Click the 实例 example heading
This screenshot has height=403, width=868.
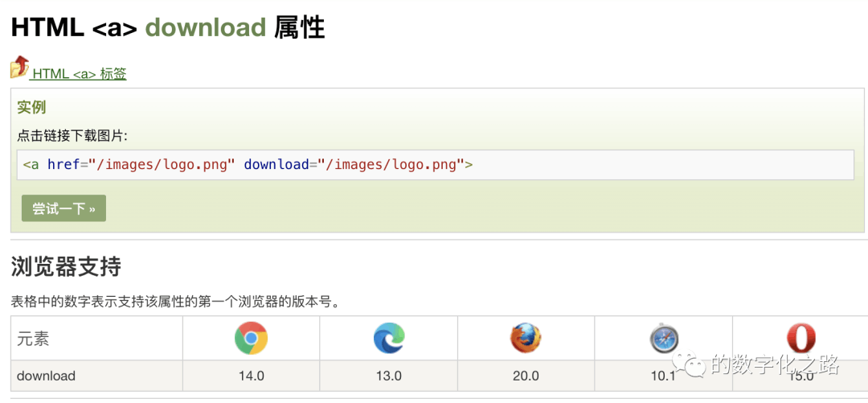pos(31,108)
